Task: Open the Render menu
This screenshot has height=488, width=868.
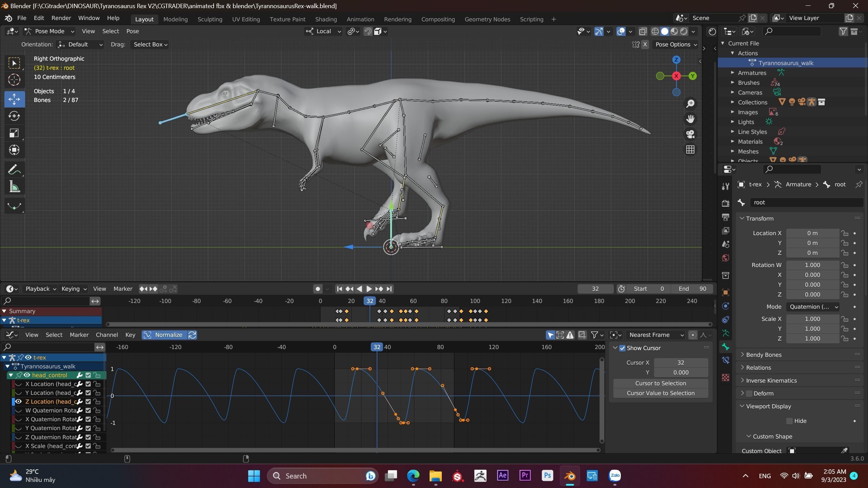Action: click(x=61, y=18)
